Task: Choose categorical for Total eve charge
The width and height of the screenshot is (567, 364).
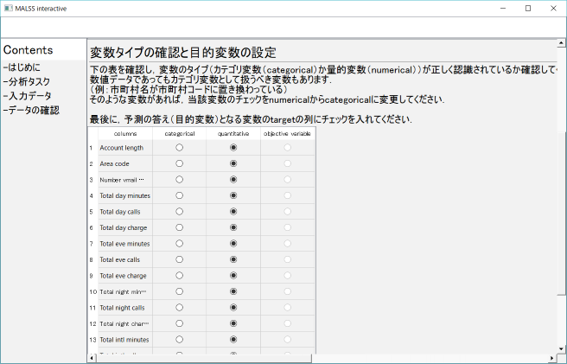Action: point(179,275)
